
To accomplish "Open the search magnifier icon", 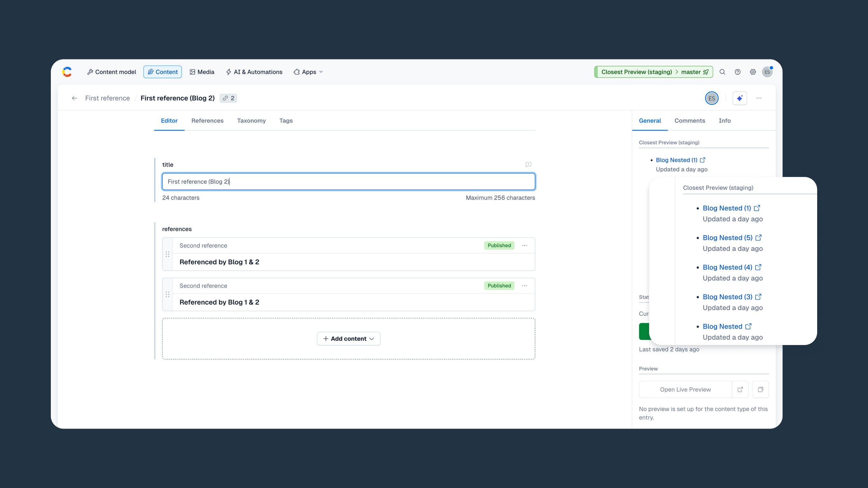I will click(x=722, y=72).
